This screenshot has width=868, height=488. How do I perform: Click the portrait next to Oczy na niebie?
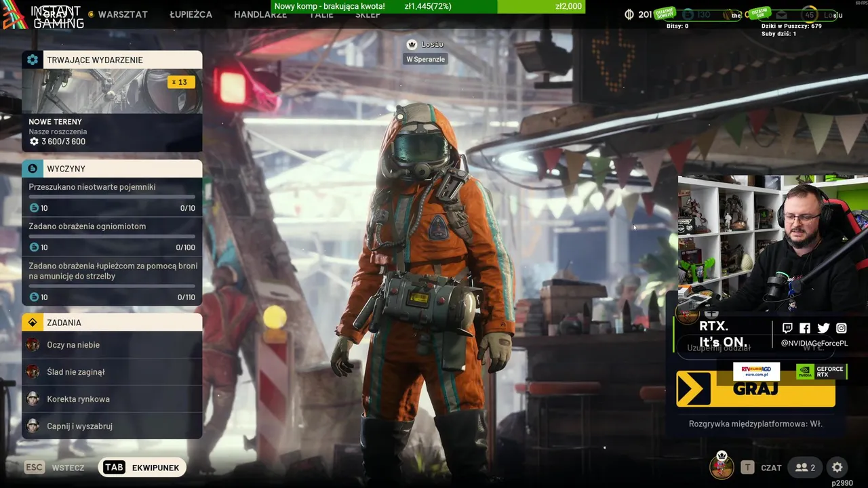(33, 344)
